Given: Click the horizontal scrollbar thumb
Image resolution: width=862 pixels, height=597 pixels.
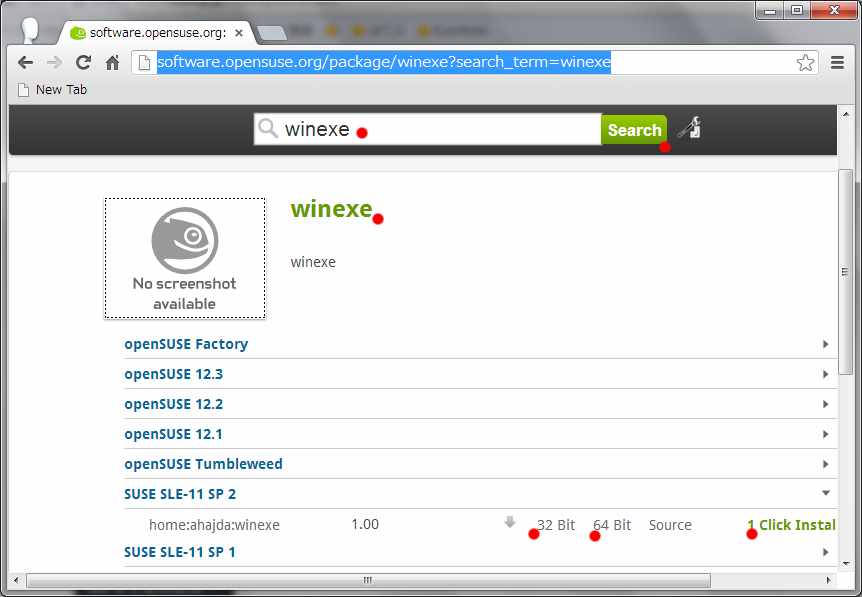Looking at the screenshot, I should tap(368, 581).
